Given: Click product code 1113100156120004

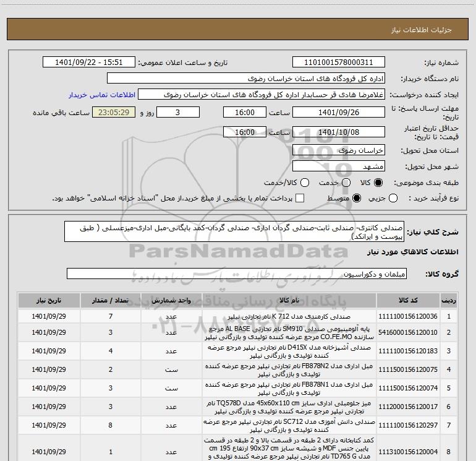Looking at the screenshot, I should 408,452.
